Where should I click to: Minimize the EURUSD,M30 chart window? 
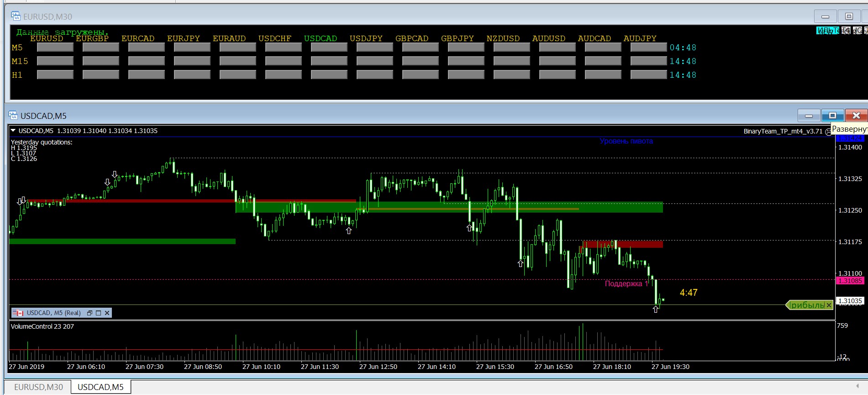(825, 16)
